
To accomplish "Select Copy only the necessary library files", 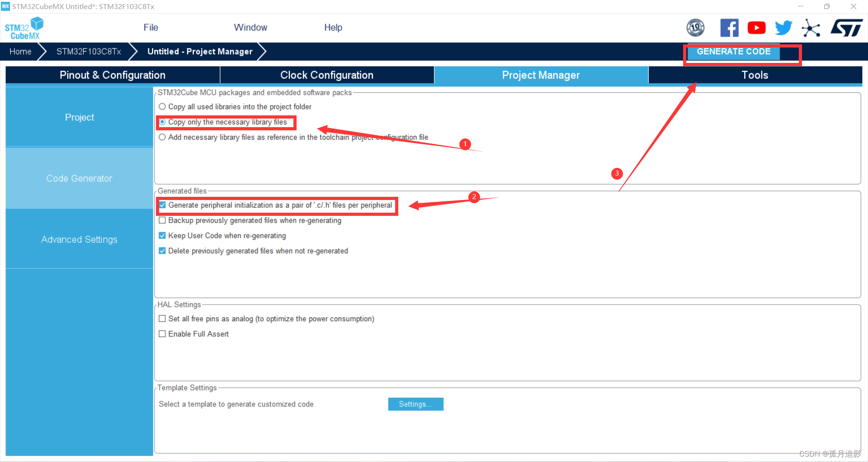I will click(x=162, y=122).
